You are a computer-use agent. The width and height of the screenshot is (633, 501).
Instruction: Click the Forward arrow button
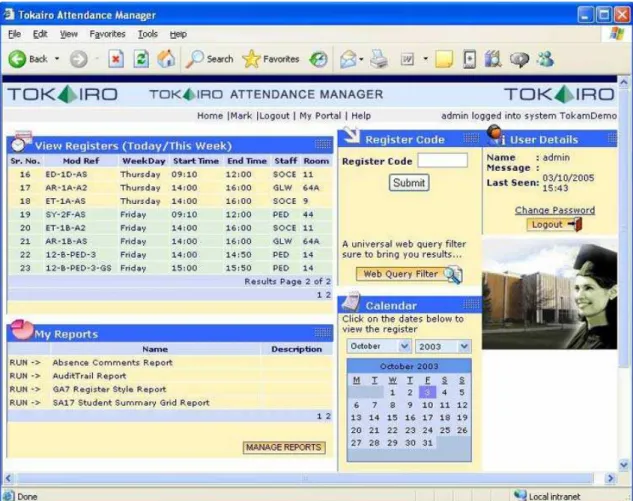(x=78, y=59)
